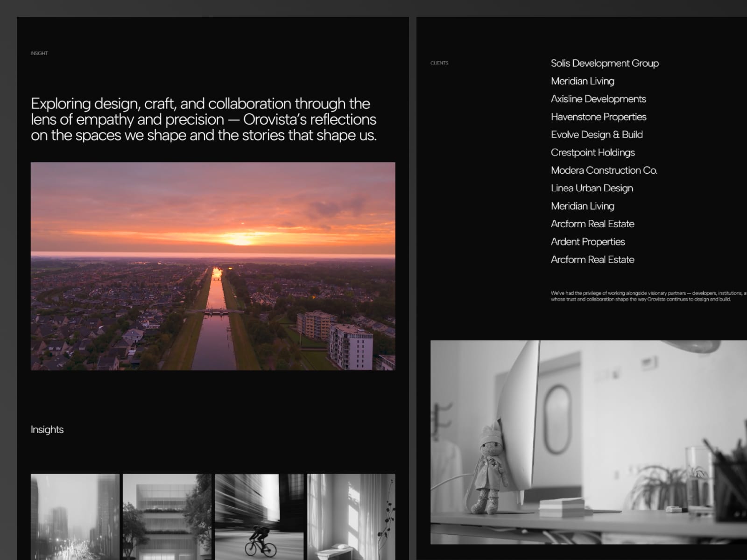
Task: Click Evolve Design & Build client
Action: click(597, 134)
